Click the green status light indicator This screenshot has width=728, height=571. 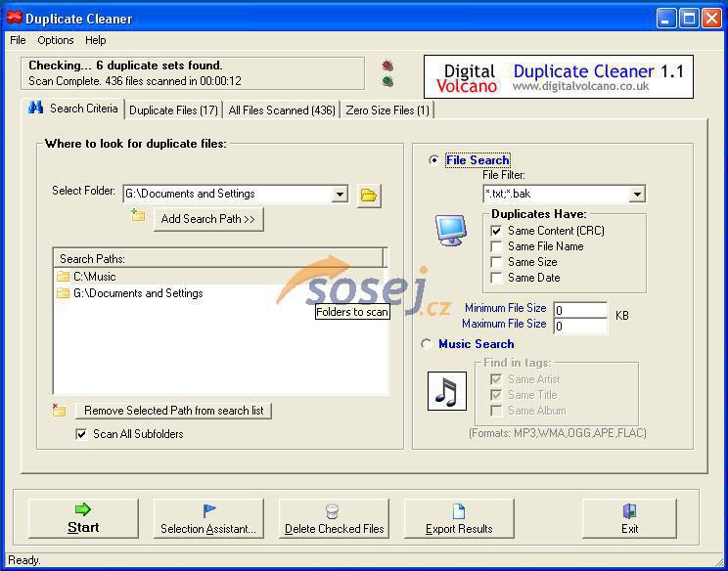point(387,81)
